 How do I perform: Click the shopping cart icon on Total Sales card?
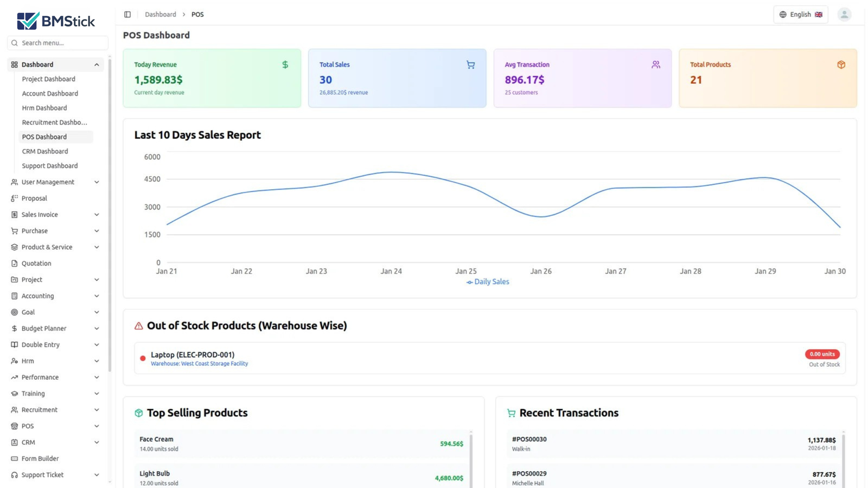tap(470, 64)
